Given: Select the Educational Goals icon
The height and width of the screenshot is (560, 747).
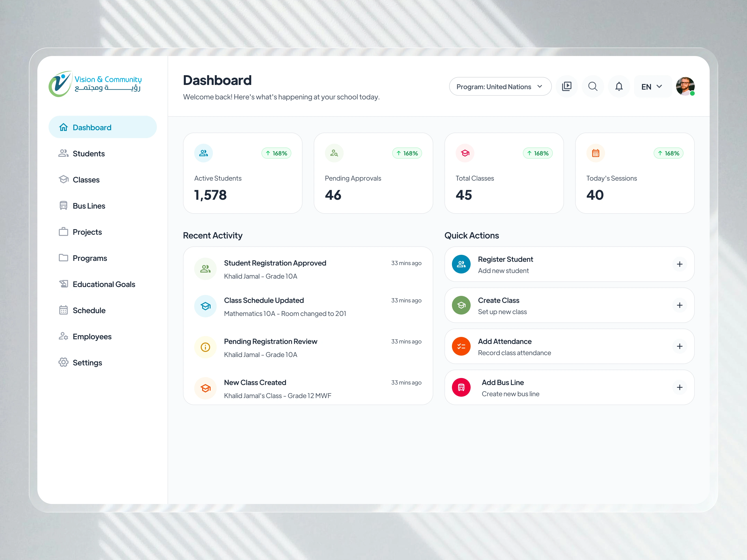Looking at the screenshot, I should 63,284.
